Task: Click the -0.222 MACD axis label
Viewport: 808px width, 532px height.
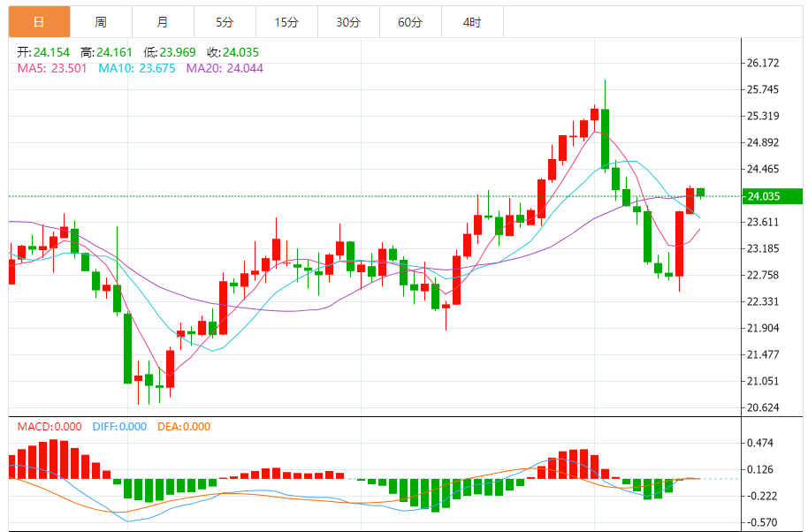Action: tap(760, 496)
